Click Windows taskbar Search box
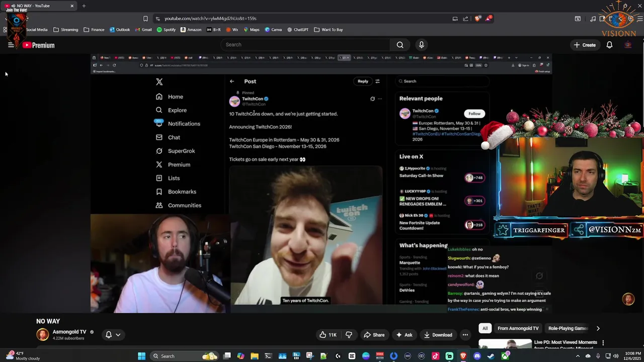 point(184,356)
